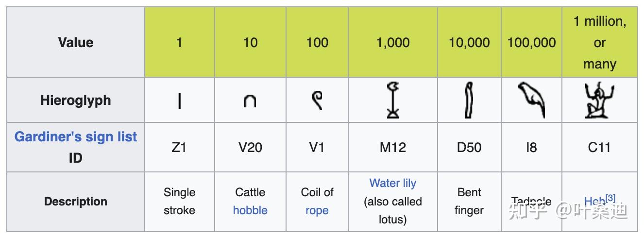Screen dimensions: 644x237
Task: Click the 1,000 value cell
Action: click(x=392, y=42)
